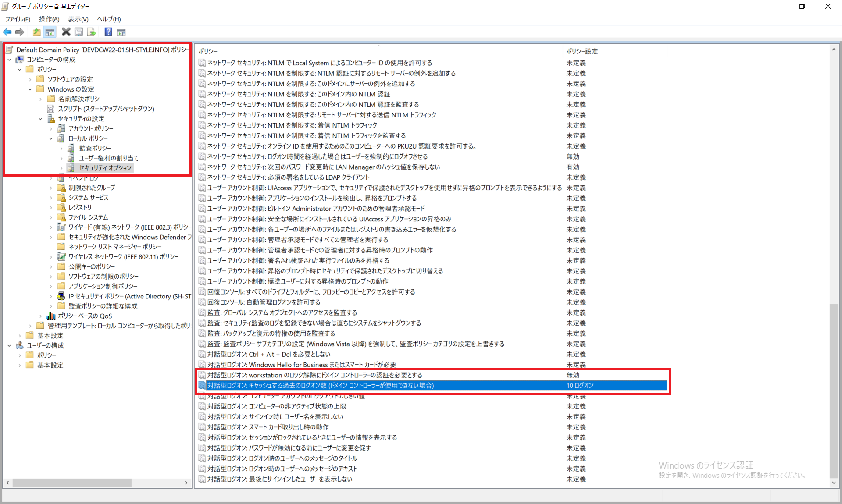The image size is (842, 504).
Task: Toggle the Show/Hide Action Pane toolbar icon
Action: click(121, 32)
